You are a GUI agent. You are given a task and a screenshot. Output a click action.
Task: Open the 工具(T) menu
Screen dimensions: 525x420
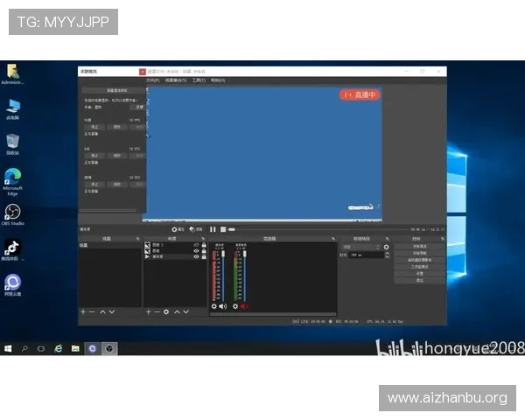198,80
